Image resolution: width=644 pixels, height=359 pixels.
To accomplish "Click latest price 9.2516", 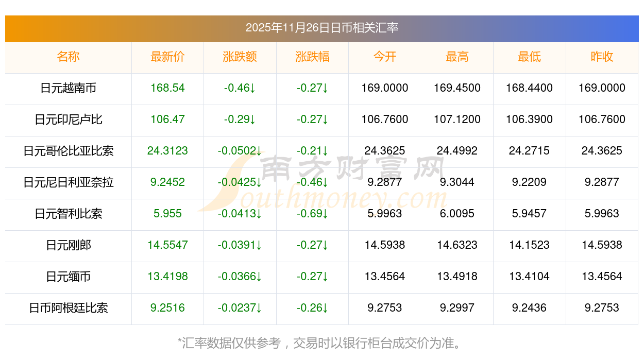I will 167,308.
